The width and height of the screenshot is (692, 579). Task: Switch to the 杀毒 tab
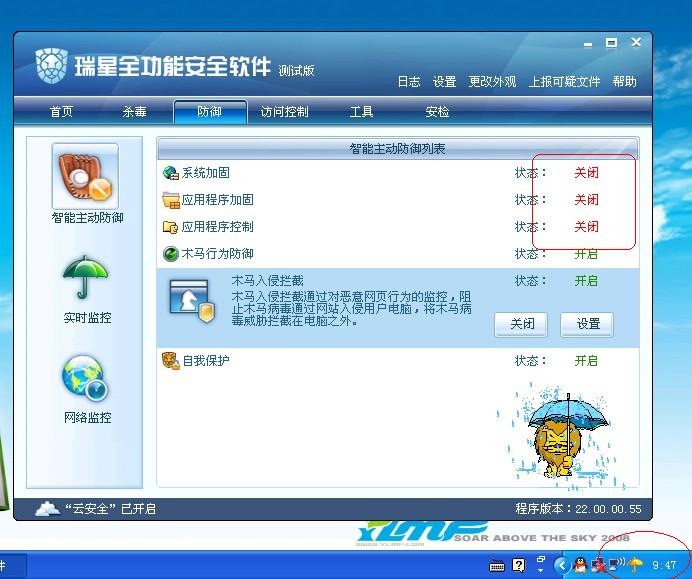(x=135, y=112)
